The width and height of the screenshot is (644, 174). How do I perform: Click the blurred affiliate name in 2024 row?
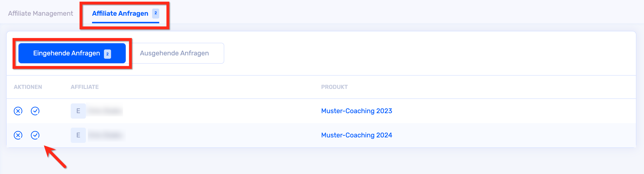click(x=106, y=135)
